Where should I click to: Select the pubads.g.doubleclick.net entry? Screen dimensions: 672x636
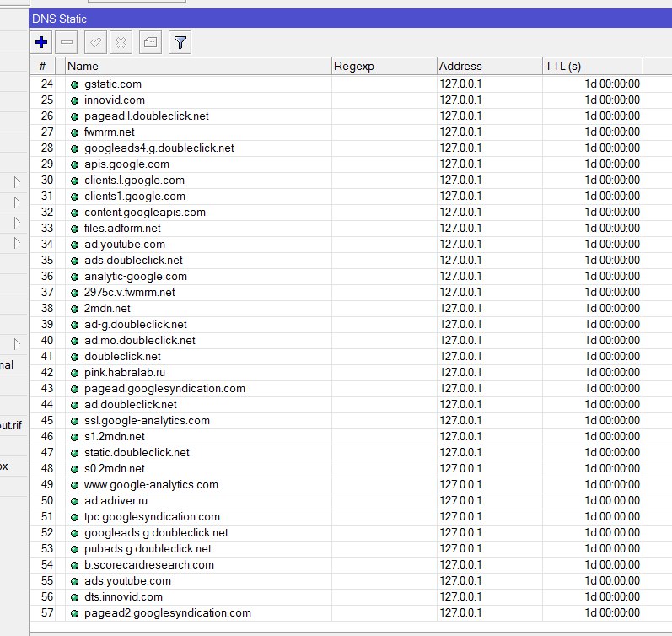[148, 549]
